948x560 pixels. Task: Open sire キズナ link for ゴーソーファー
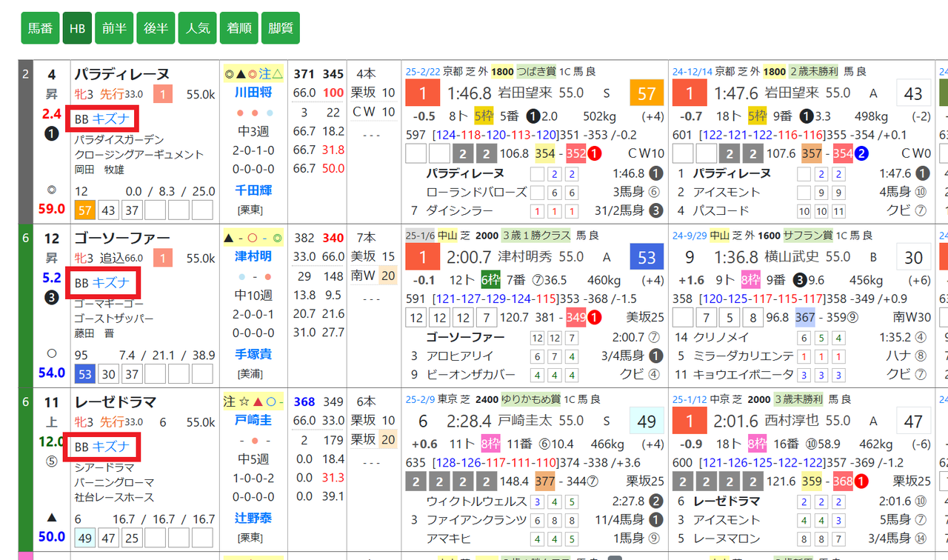tap(111, 282)
